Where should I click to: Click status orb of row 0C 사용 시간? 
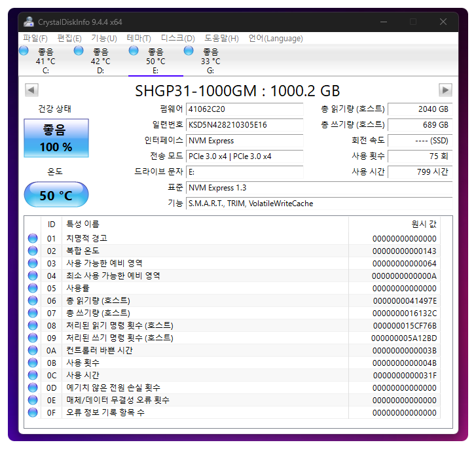[x=33, y=375]
